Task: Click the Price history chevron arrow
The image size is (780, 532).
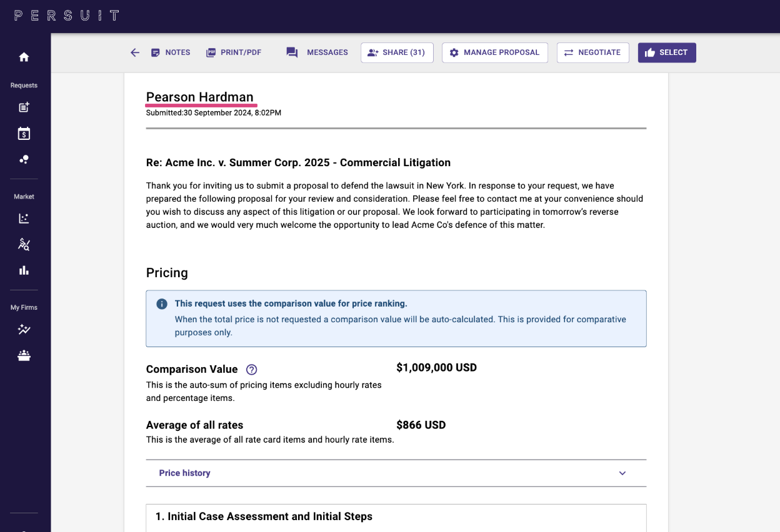Action: click(x=622, y=473)
